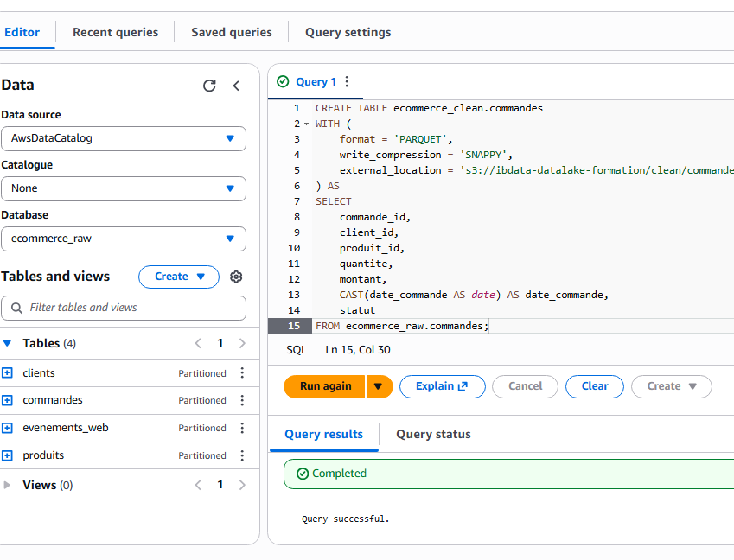Collapse the Data side panel
Screen dimensions: 734x560
[x=236, y=86]
